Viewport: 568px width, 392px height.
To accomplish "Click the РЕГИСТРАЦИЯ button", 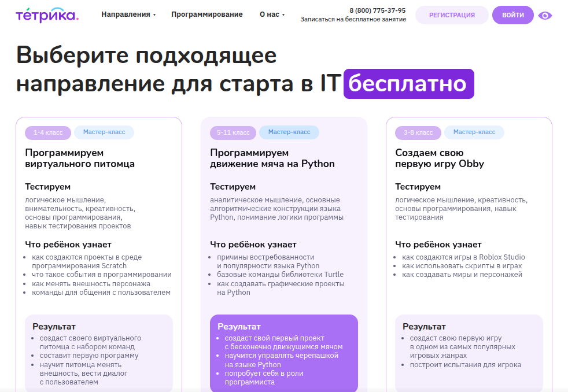I will [452, 14].
